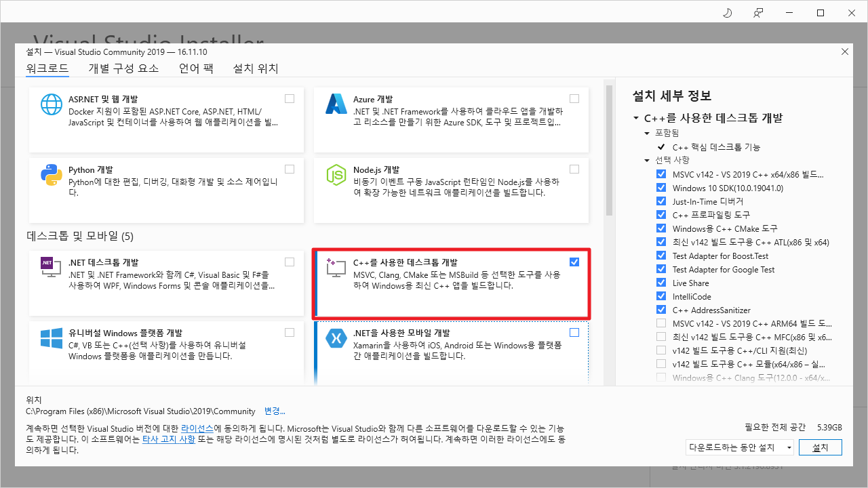Open the 다운로드하는 동안 설치 dropdown
The height and width of the screenshot is (488, 868).
[x=739, y=447]
